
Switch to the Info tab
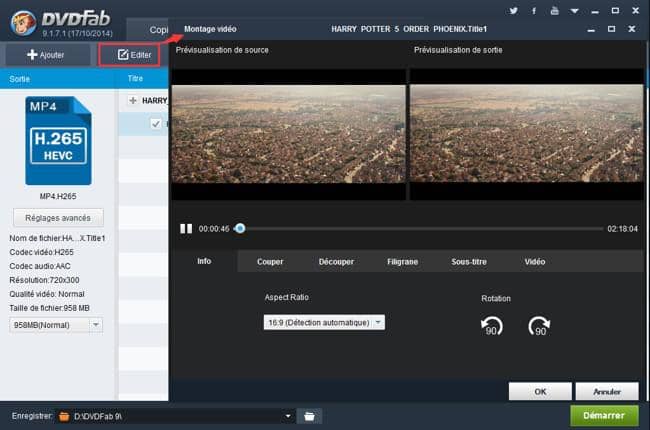point(204,261)
